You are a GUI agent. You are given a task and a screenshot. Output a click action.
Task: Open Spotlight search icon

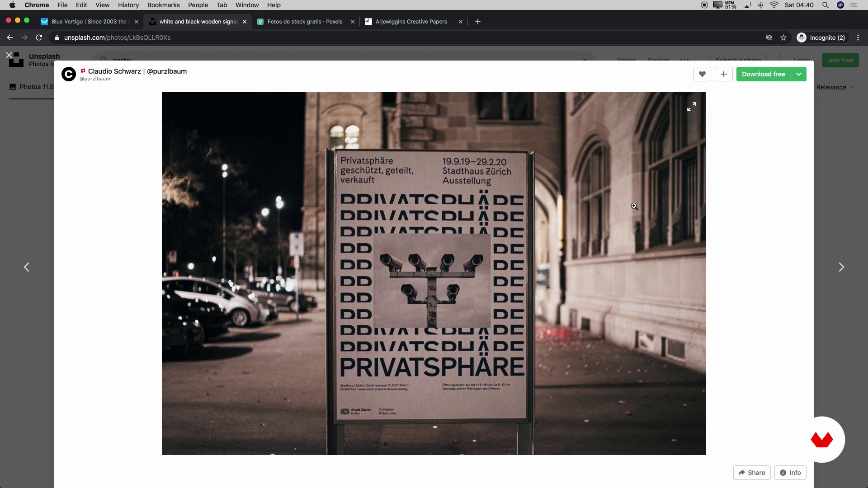point(826,5)
